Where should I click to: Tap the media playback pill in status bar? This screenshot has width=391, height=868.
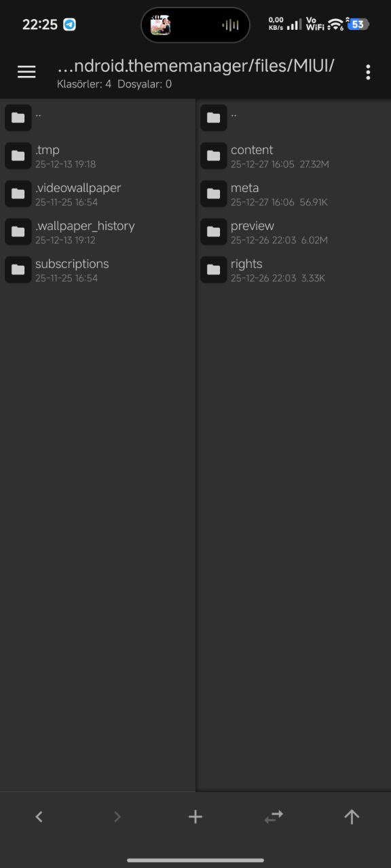[x=195, y=25]
